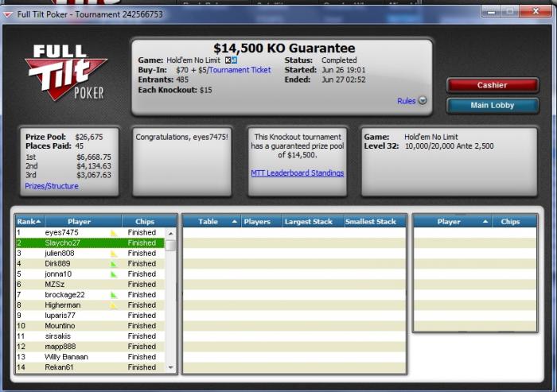Click the 1st place prize $6,668.75

coord(94,157)
